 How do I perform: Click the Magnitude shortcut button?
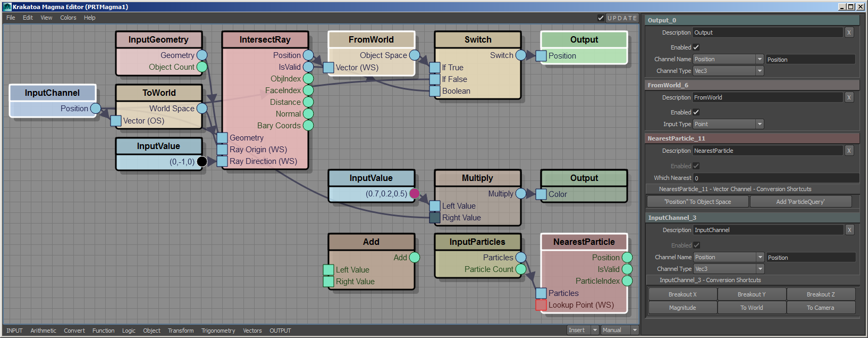(x=682, y=308)
